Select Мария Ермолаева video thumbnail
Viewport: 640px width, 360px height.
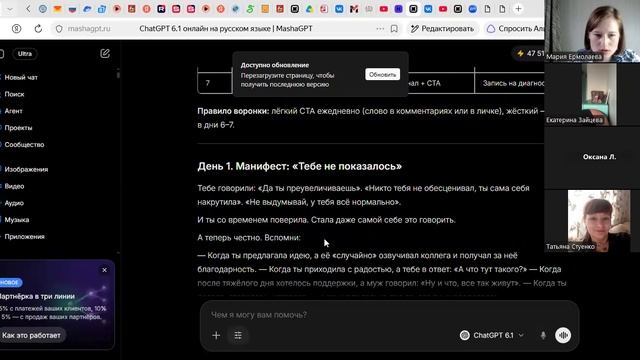(592, 31)
